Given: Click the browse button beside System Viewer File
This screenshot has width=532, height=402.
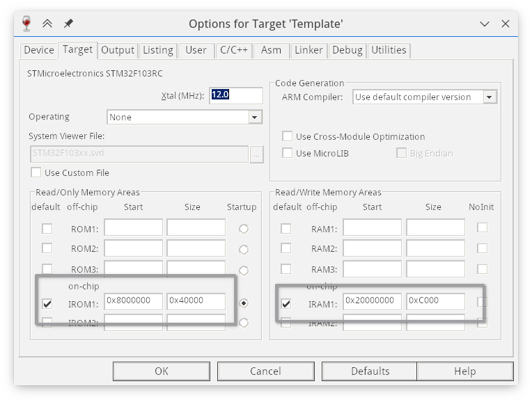Looking at the screenshot, I should [x=257, y=154].
